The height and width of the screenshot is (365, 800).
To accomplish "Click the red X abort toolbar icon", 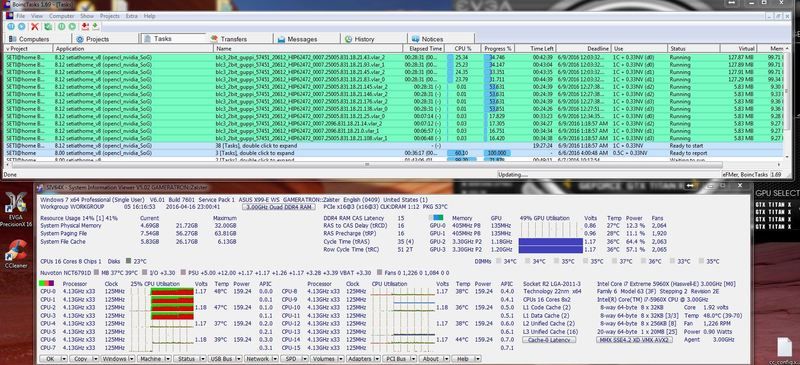I will (35, 27).
